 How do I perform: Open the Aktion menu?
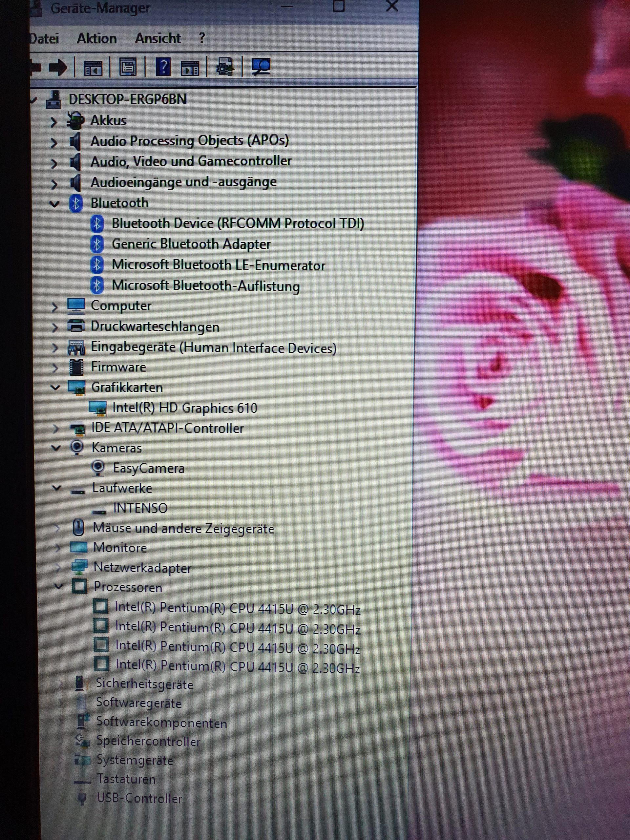(96, 39)
